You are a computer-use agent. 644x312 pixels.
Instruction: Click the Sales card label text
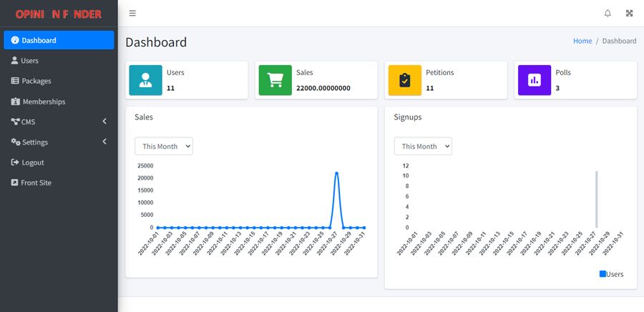pyautogui.click(x=304, y=72)
